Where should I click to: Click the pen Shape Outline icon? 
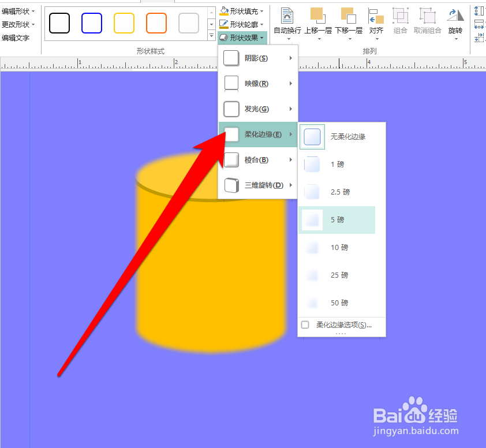click(x=224, y=24)
